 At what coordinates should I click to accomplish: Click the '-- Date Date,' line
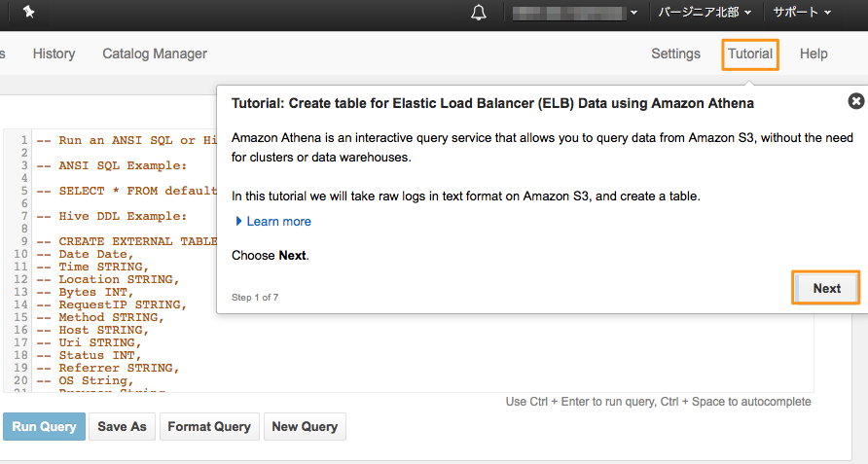(86, 254)
